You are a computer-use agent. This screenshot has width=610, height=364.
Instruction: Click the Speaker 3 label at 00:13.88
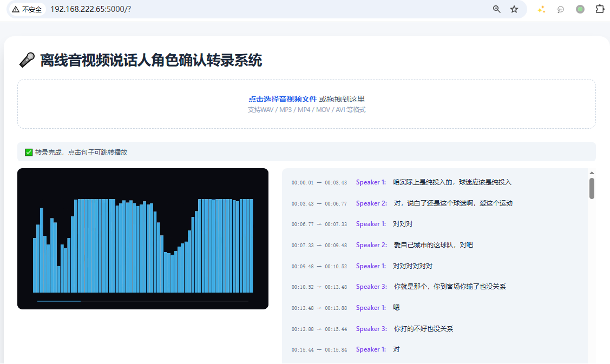pyautogui.click(x=371, y=329)
